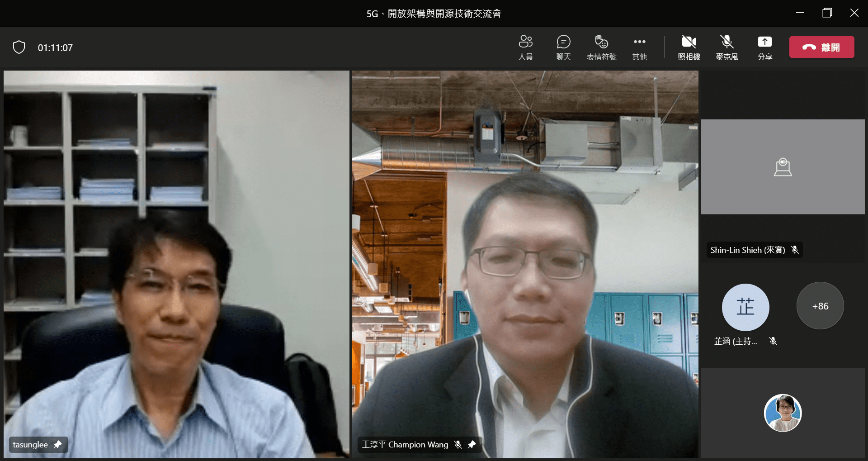
Task: Select the 芷 participant avatar
Action: click(745, 307)
